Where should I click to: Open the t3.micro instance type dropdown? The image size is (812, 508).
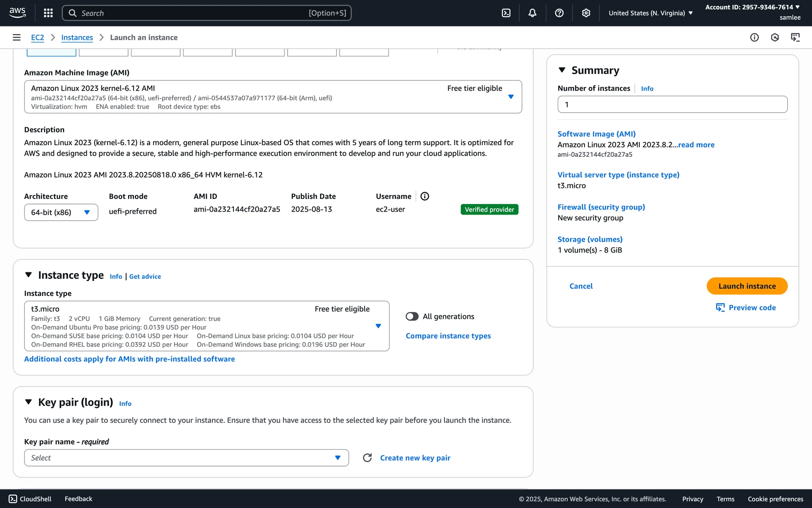click(206, 326)
